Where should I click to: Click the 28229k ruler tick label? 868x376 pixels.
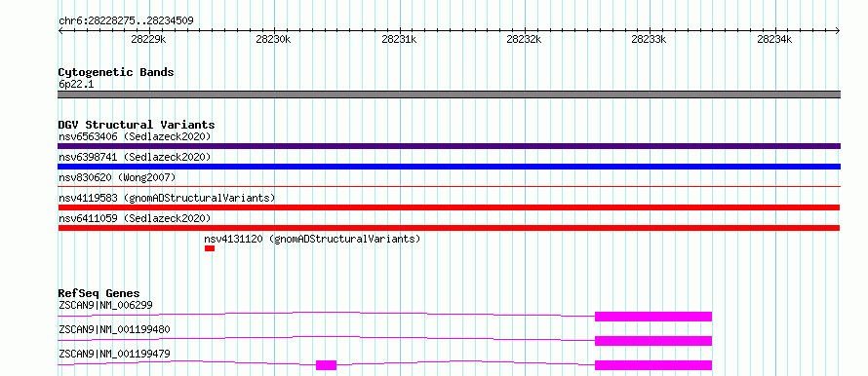tap(148, 39)
